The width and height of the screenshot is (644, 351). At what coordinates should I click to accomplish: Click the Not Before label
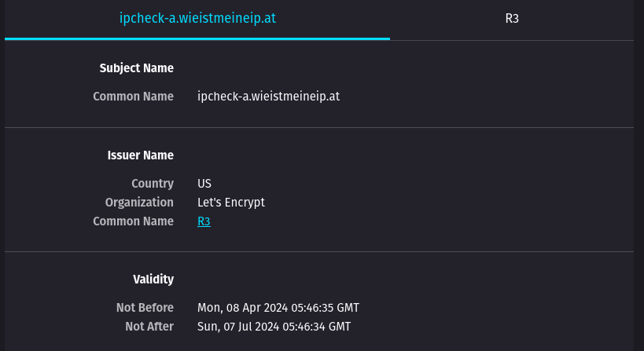(144, 308)
